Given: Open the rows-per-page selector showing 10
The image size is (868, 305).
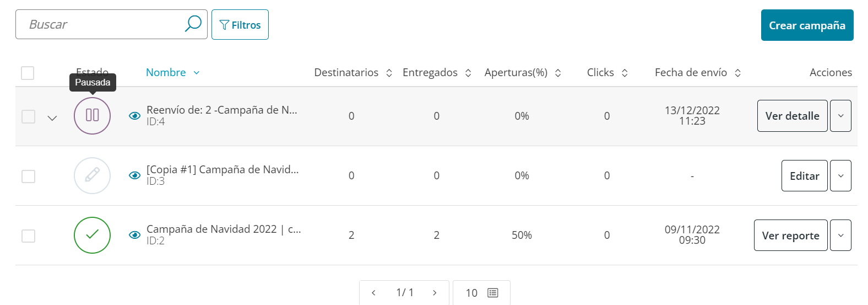Looking at the screenshot, I should (x=481, y=293).
